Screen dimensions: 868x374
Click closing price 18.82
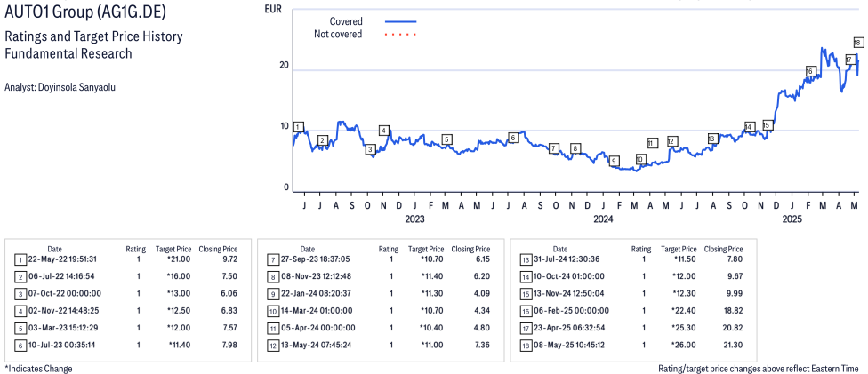pyautogui.click(x=732, y=310)
